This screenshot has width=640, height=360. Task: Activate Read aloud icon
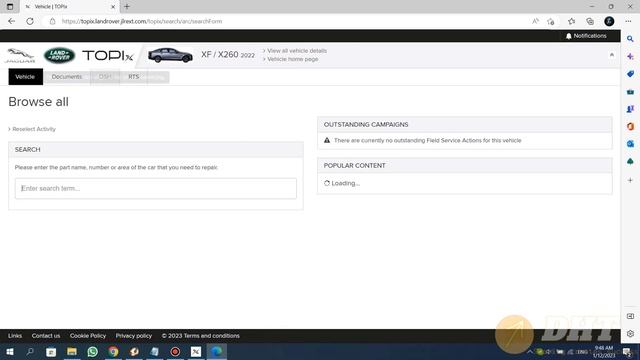pos(535,21)
